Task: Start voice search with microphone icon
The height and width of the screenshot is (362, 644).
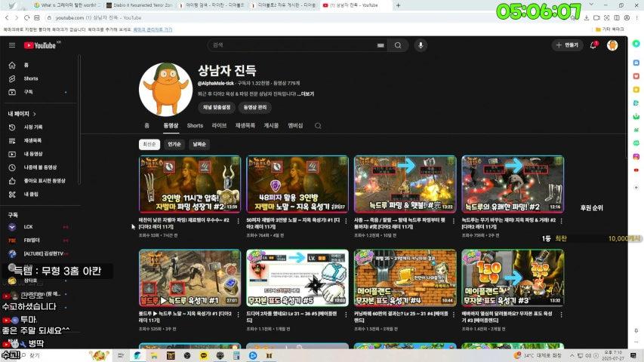Action: tap(421, 45)
